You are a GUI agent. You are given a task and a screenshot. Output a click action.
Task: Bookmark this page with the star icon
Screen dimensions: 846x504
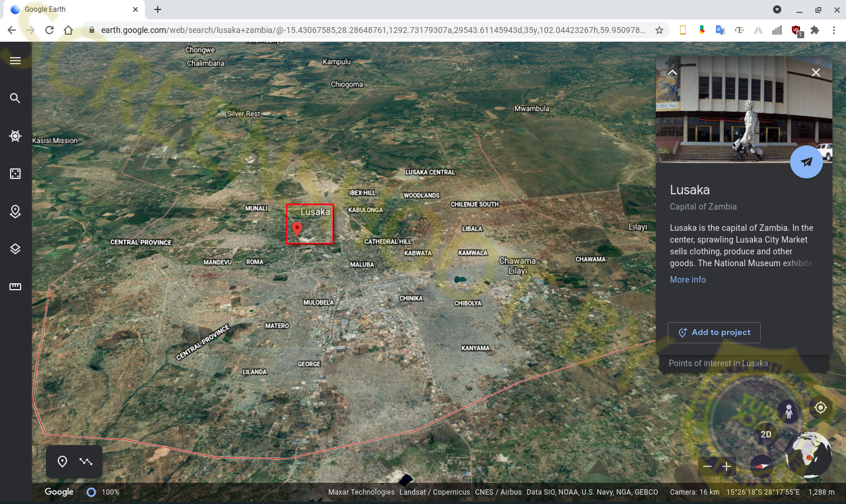click(659, 30)
